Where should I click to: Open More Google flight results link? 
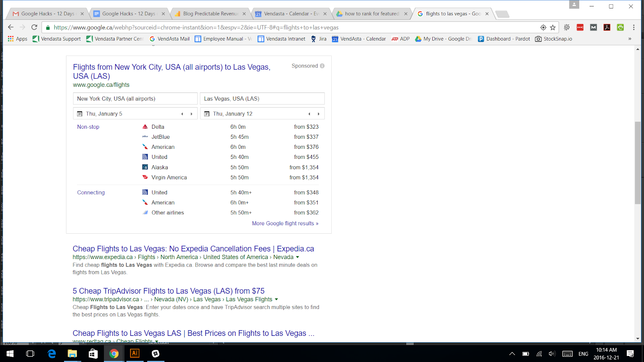pos(285,223)
